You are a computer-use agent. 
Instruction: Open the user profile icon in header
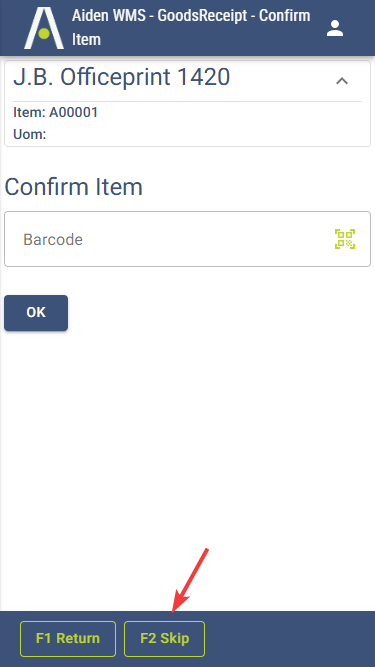335,28
